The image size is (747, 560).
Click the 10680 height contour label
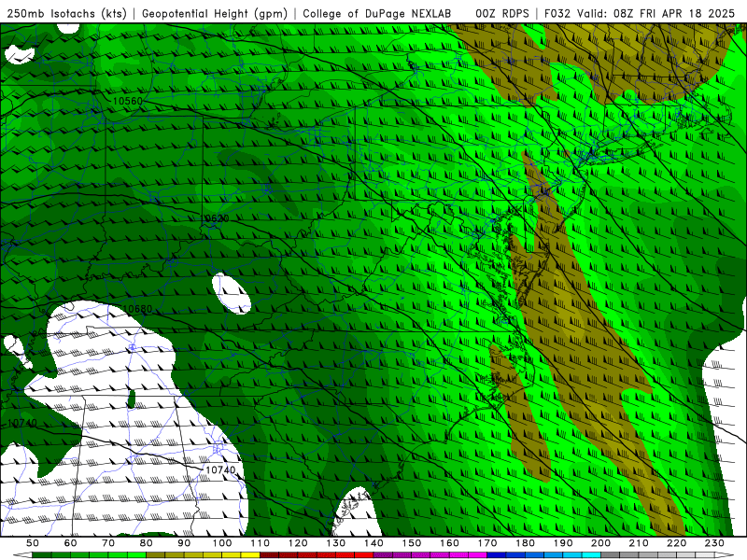(x=137, y=309)
